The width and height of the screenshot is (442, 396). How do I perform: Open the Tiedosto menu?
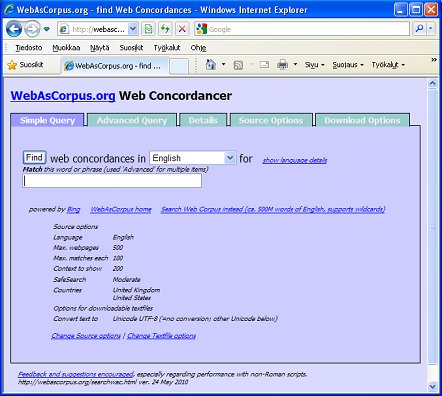(29, 48)
